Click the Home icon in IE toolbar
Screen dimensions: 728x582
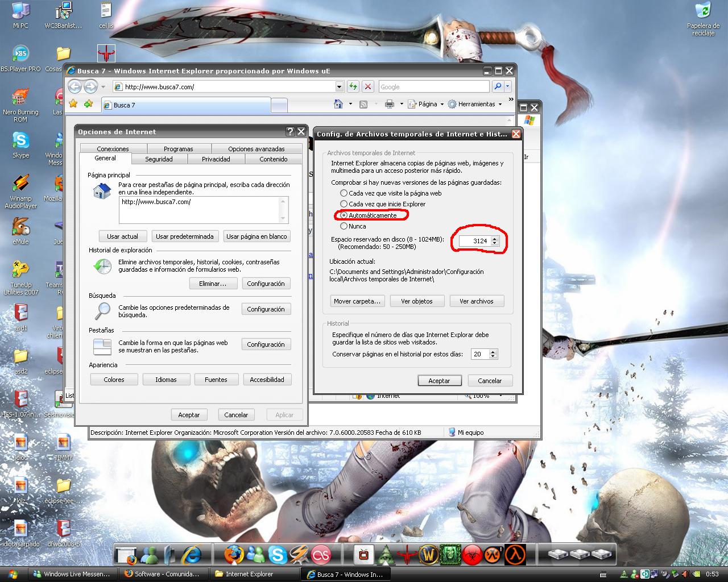(338, 104)
